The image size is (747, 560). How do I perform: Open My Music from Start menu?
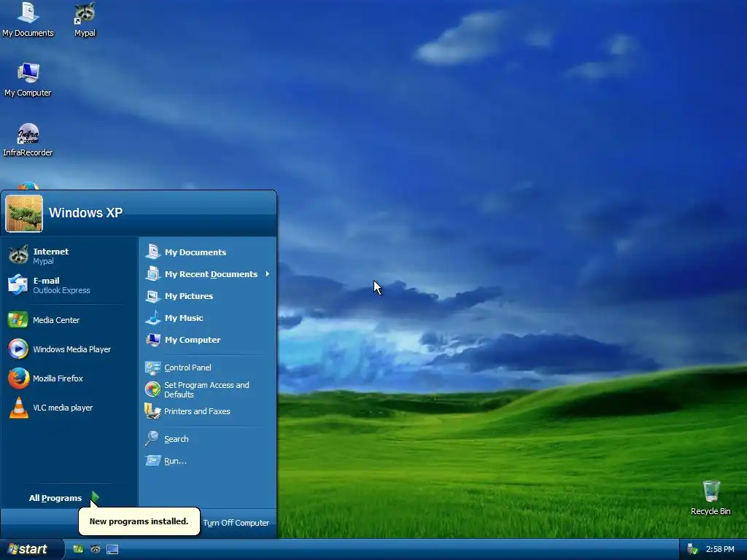coord(207,318)
